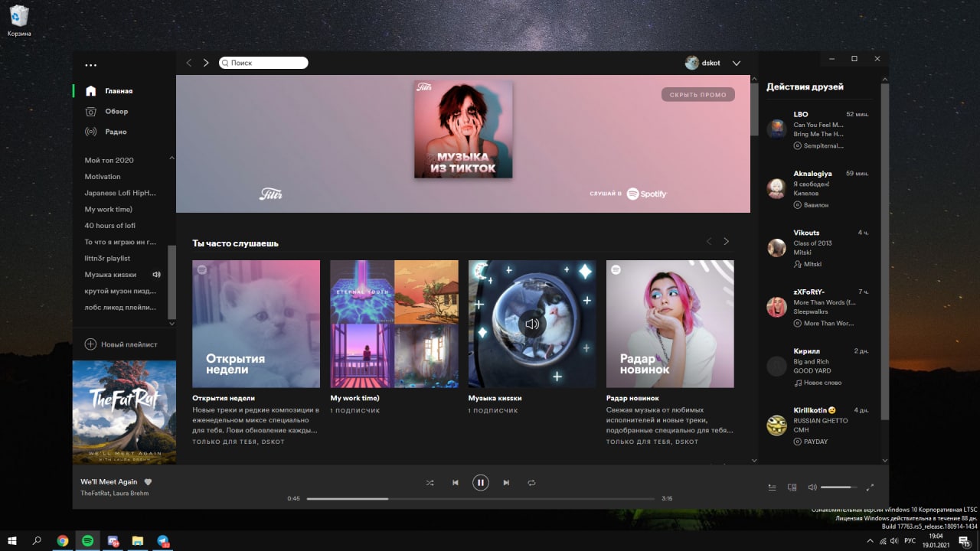Open the littn3r playlist
This screenshot has width=980, height=551.
point(107,258)
